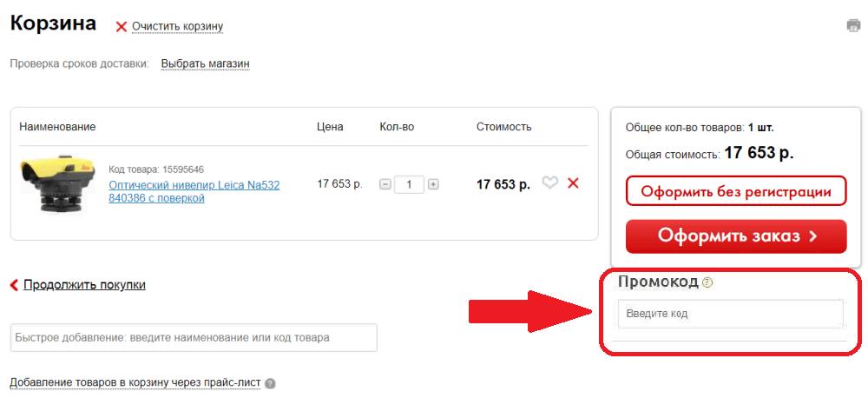Click the Продолжить покупки link
Viewport: 868px width, 418px height.
[x=84, y=284]
